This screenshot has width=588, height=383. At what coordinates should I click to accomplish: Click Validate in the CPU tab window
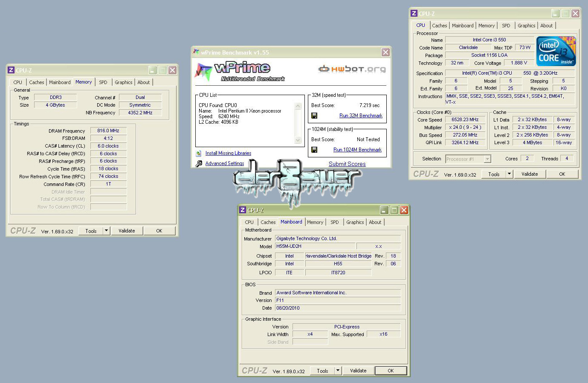(530, 174)
